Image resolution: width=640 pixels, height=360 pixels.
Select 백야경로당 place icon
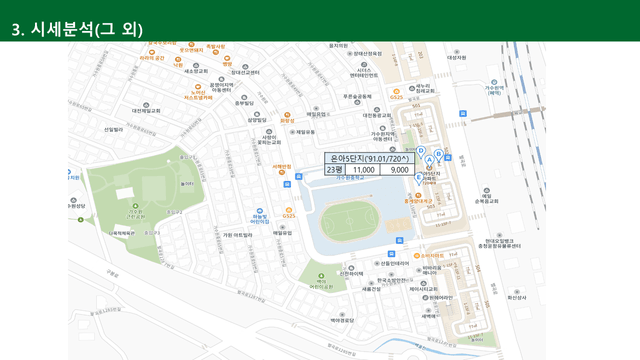342,315
